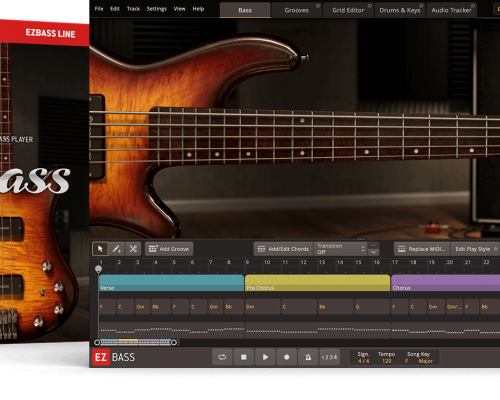Viewport: 500px width, 400px height.
Task: Open the Settings menu
Action: click(157, 9)
